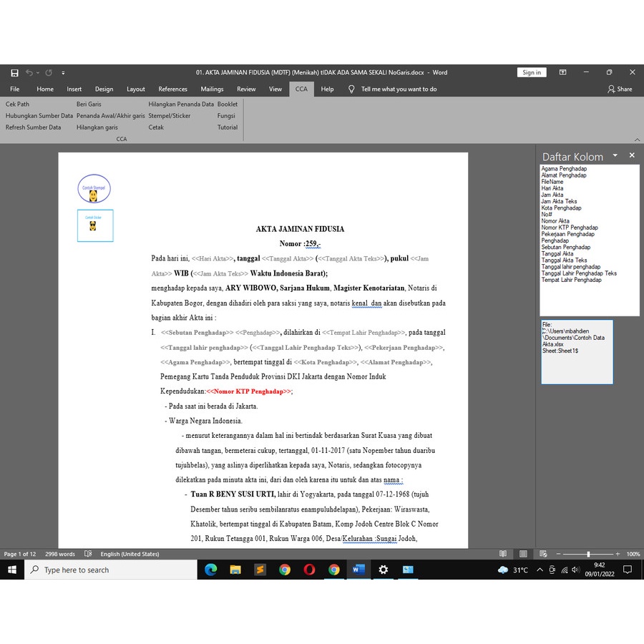Open Customize Quick Access Toolbar dropdown
Screen dimensions: 644x644
click(x=63, y=72)
